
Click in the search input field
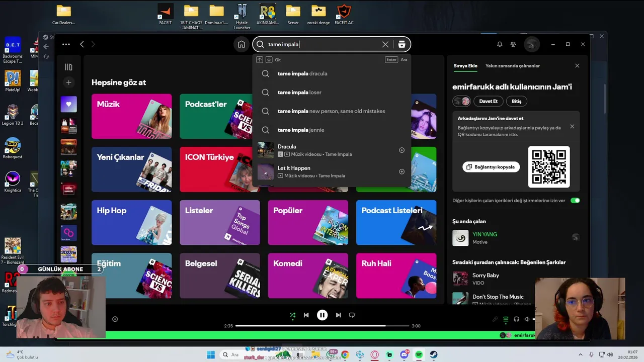point(324,44)
